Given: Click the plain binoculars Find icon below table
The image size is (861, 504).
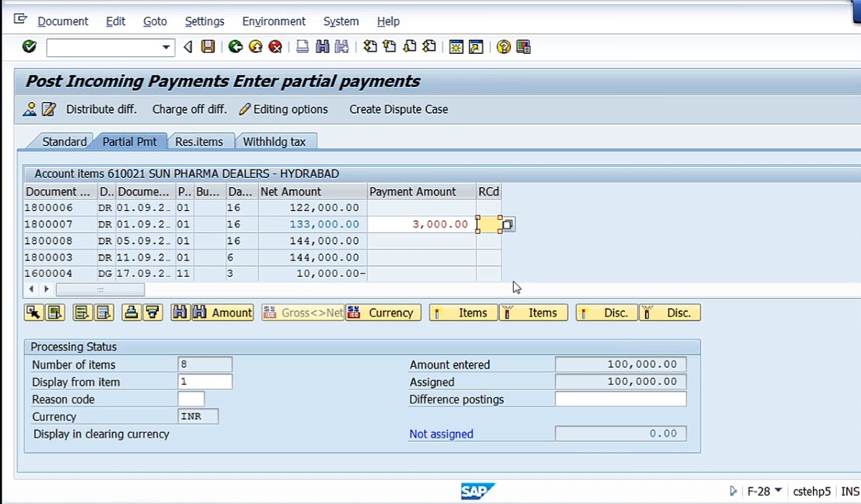Looking at the screenshot, I should 180,313.
